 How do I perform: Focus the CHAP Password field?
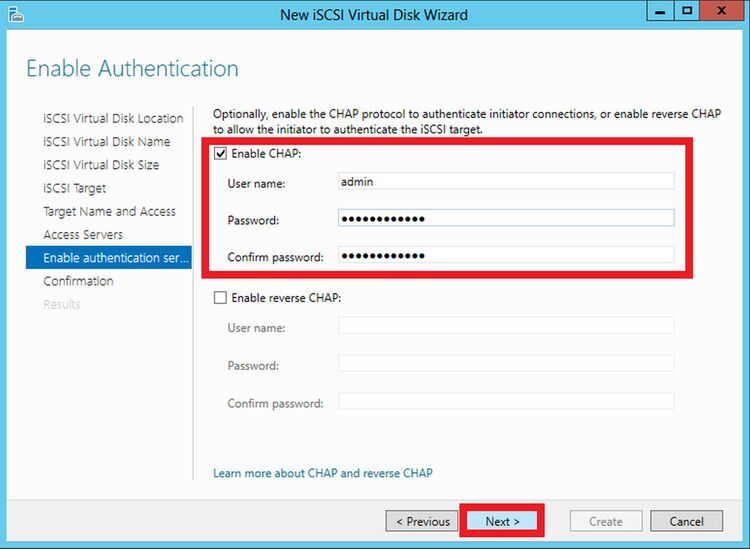[506, 219]
